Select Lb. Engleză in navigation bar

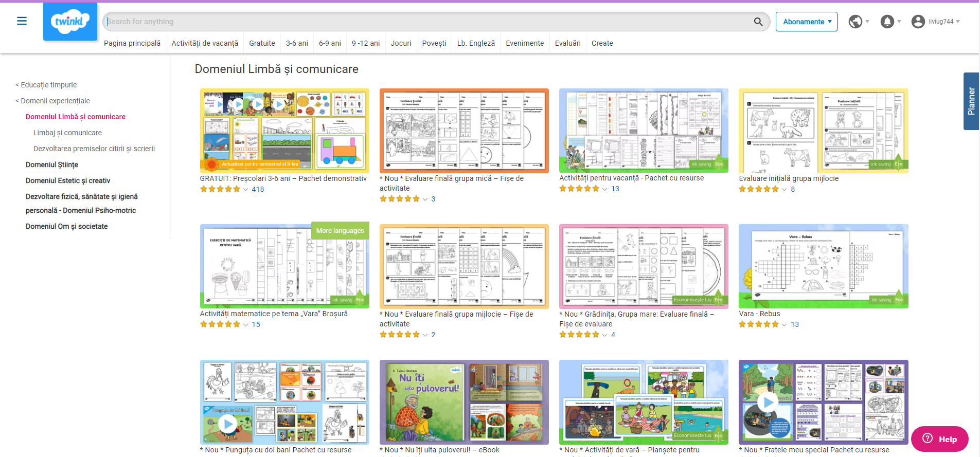coord(476,43)
